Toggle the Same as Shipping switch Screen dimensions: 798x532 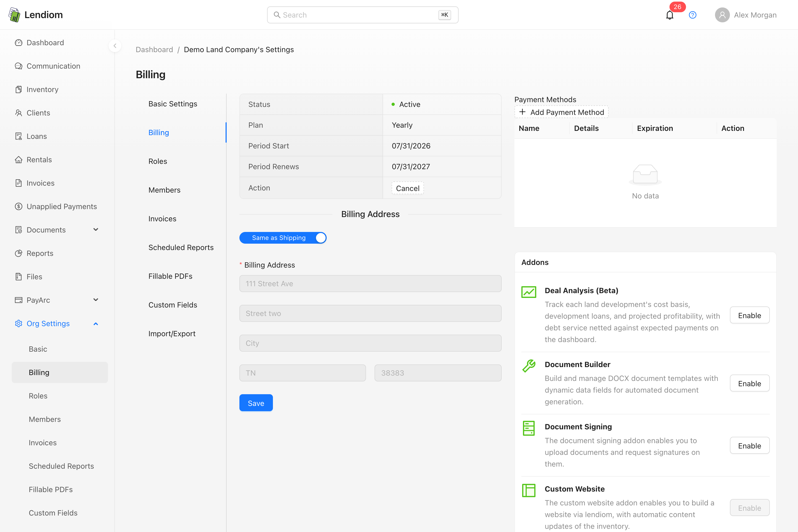[283, 238]
